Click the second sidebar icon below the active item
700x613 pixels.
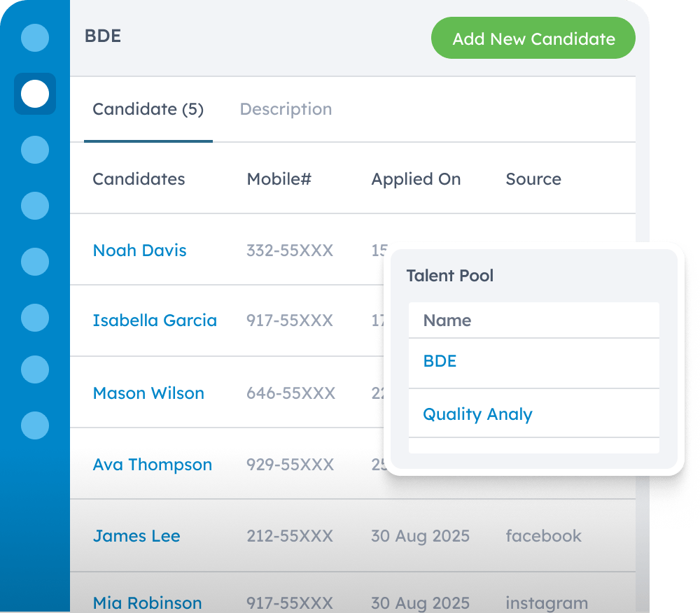pyautogui.click(x=35, y=206)
